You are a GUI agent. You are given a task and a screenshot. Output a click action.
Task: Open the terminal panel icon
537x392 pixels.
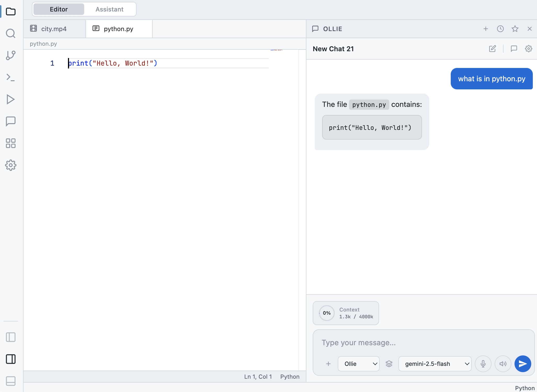11,77
